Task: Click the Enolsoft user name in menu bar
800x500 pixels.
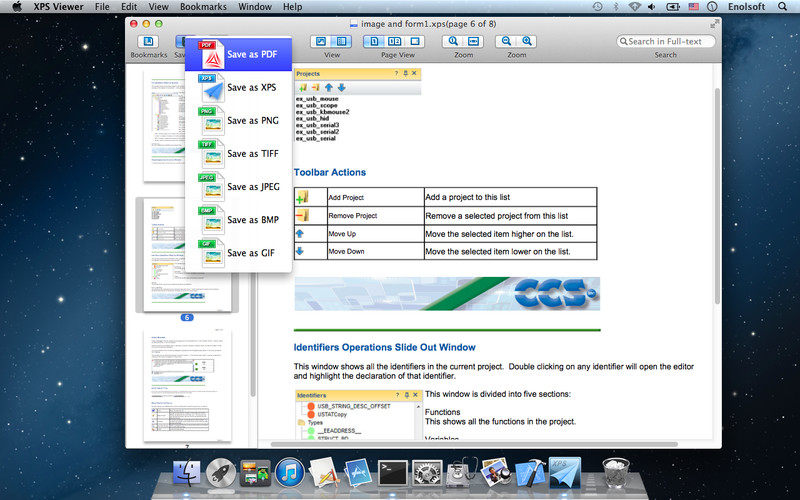Action: (746, 7)
